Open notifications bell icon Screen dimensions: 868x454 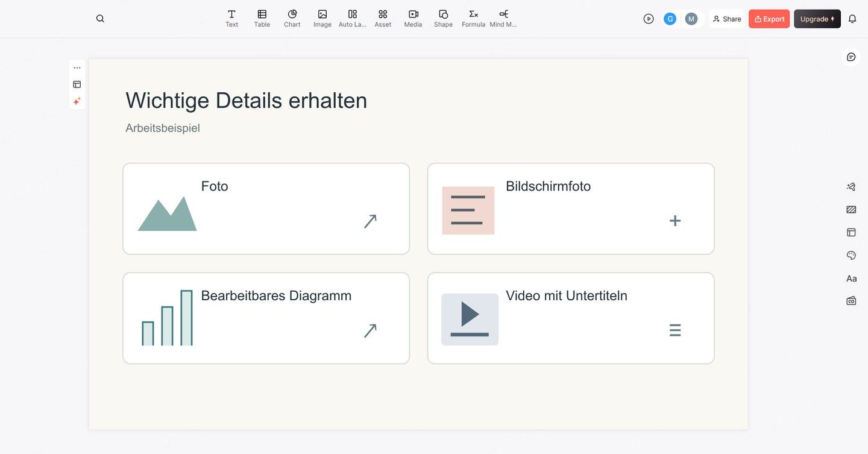click(852, 19)
